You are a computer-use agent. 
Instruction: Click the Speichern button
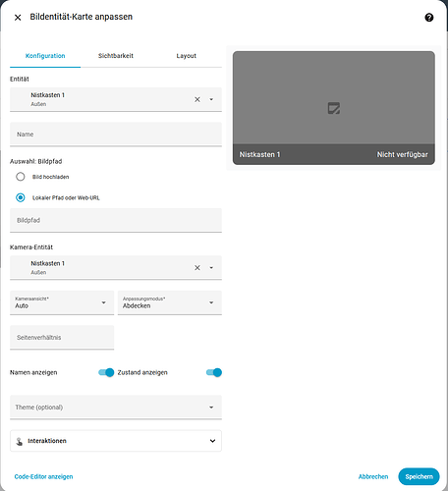tap(419, 476)
